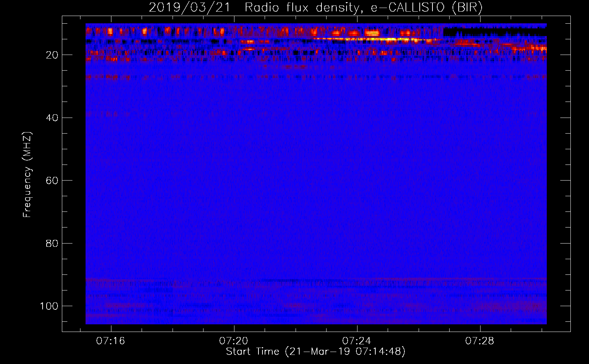Click the Frequency (MHZ) axis label
Image resolution: width=589 pixels, height=364 pixels.
pyautogui.click(x=27, y=175)
